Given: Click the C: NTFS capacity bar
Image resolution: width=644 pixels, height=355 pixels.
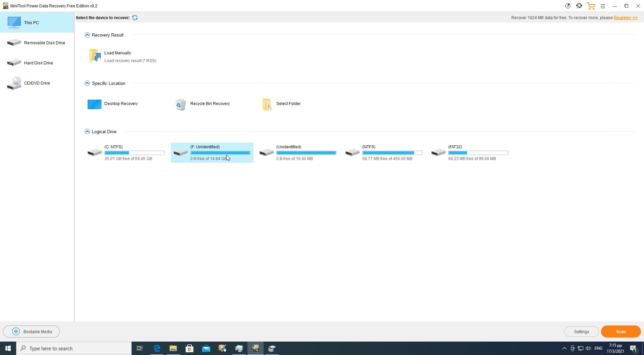Looking at the screenshot, I should 134,153.
